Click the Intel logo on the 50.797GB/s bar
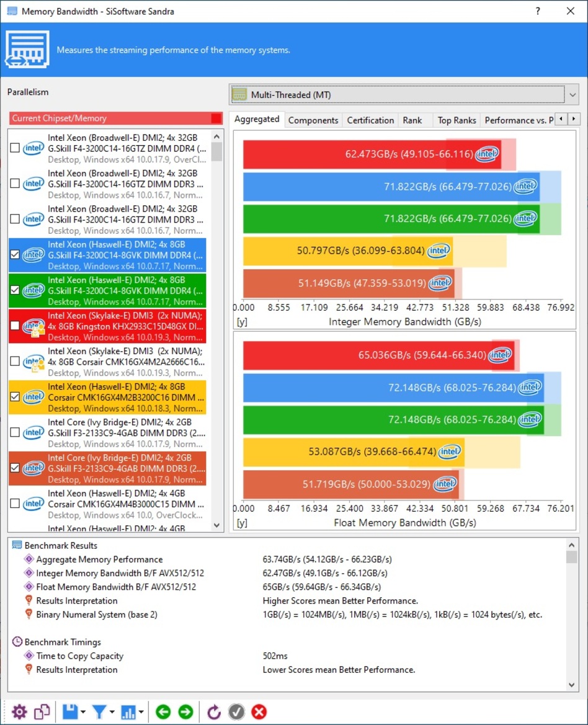The width and height of the screenshot is (588, 725). [439, 251]
